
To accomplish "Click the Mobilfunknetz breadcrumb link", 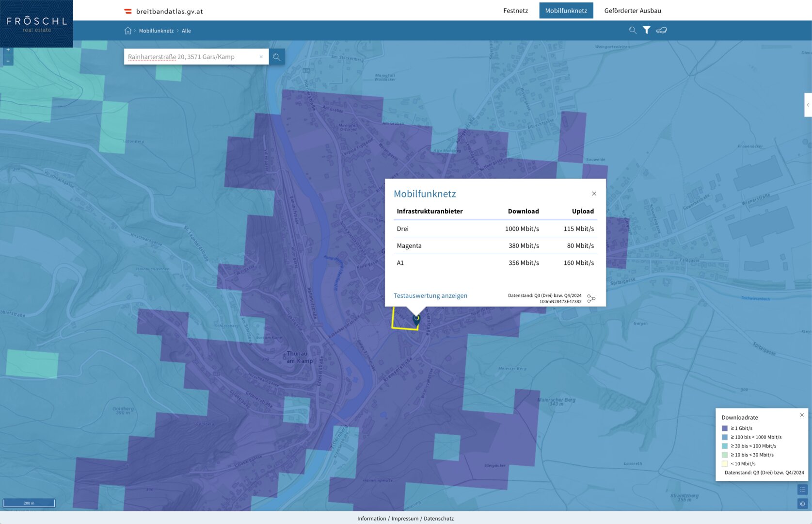I will tap(156, 31).
